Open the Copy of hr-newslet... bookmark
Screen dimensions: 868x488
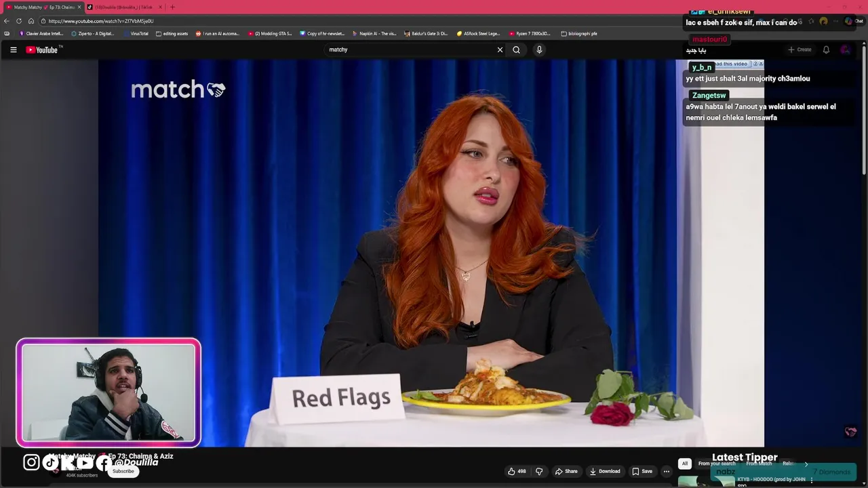pos(323,33)
